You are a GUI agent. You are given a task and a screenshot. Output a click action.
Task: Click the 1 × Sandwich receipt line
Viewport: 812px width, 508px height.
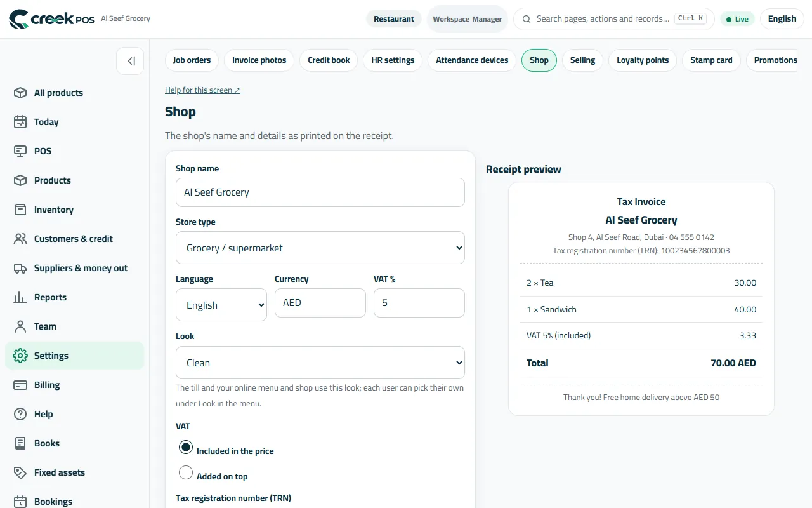641,309
